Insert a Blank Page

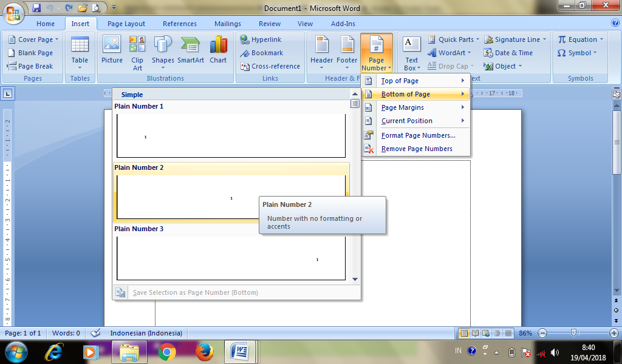pos(30,53)
